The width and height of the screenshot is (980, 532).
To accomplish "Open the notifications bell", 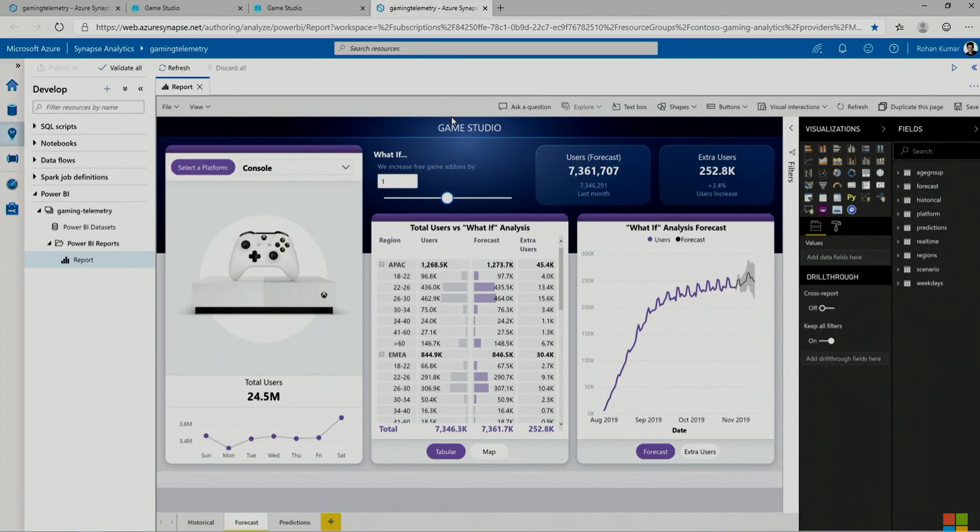I will pos(842,49).
